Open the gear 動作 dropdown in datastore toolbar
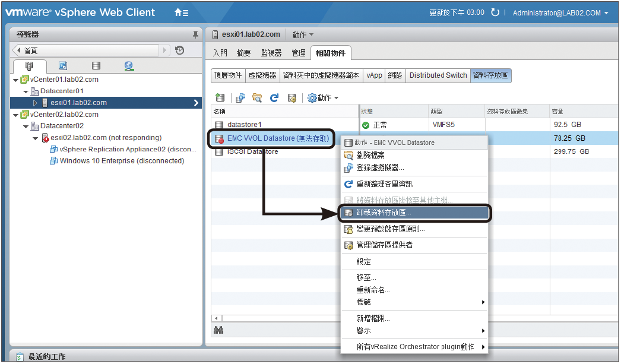 pos(323,98)
